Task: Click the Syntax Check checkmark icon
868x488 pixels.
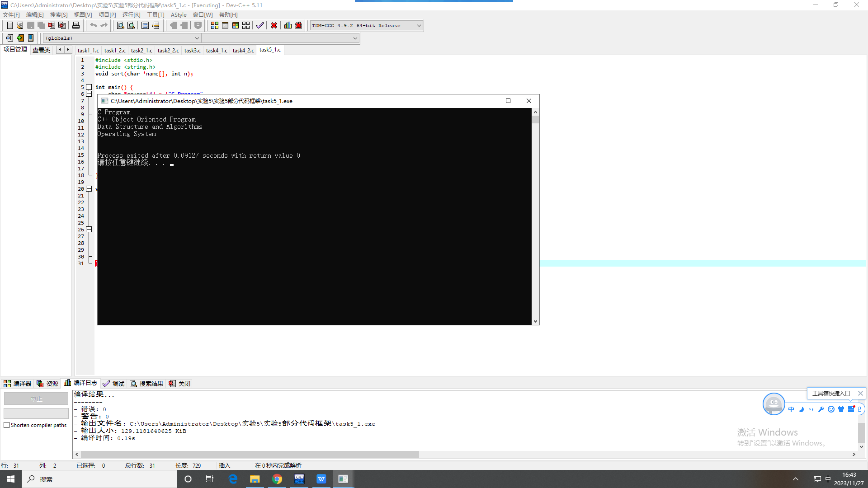Action: tap(259, 25)
